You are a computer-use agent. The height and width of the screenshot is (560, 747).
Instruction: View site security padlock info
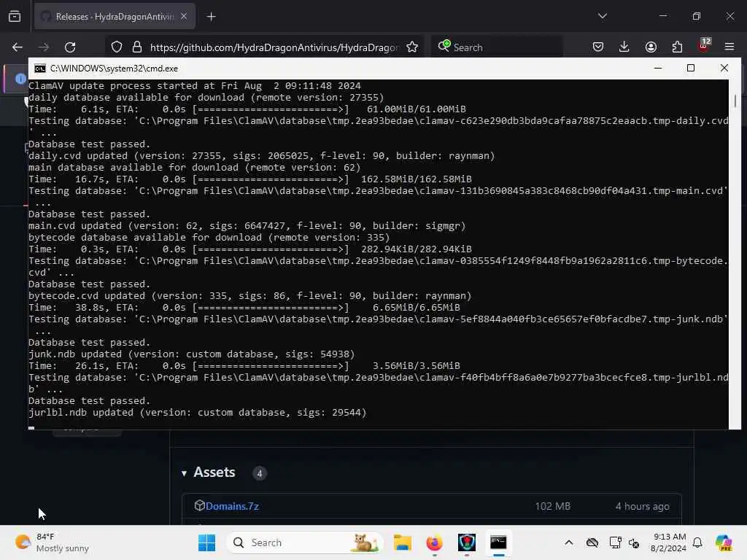point(137,47)
